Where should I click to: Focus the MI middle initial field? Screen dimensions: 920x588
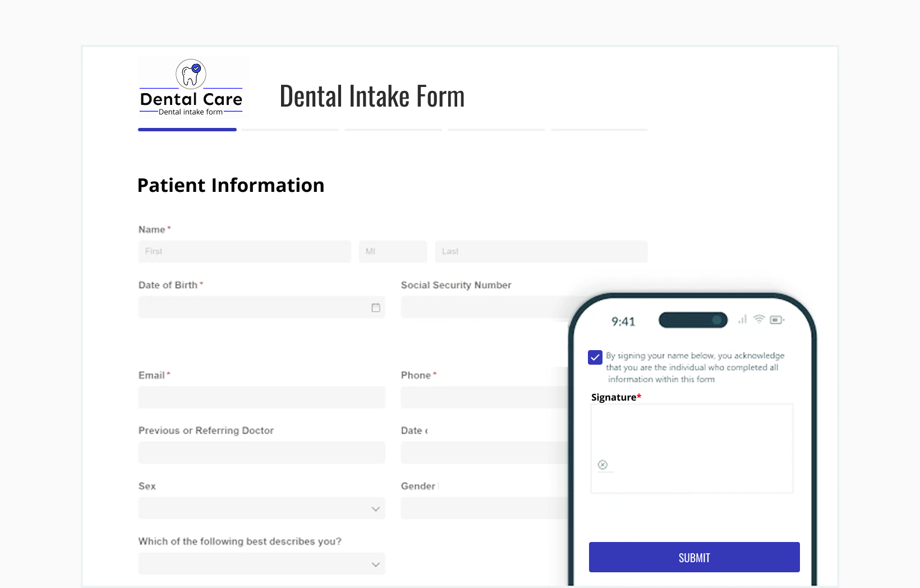click(x=393, y=251)
